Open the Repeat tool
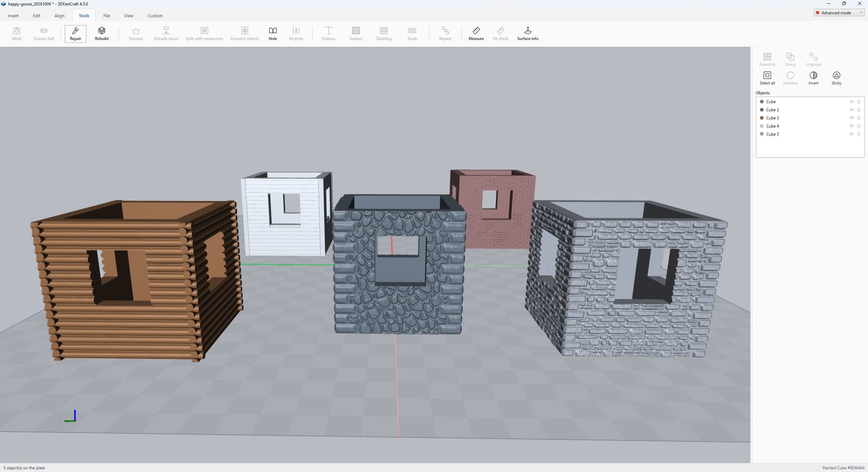868x472 pixels. pyautogui.click(x=446, y=34)
